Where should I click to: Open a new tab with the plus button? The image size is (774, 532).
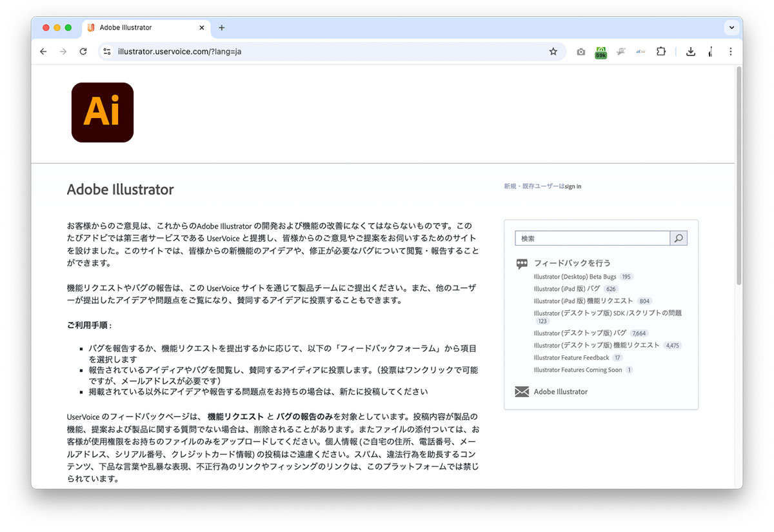[222, 28]
